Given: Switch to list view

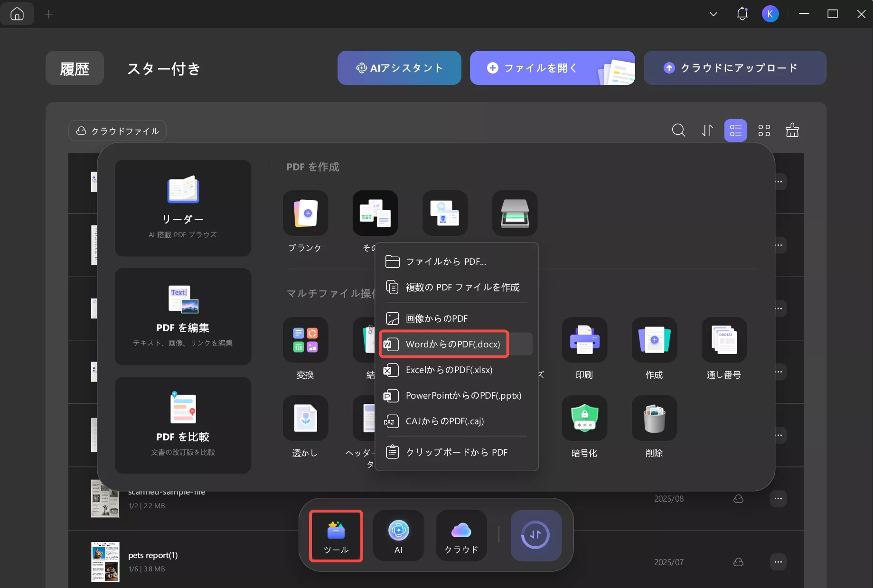Looking at the screenshot, I should tap(735, 130).
